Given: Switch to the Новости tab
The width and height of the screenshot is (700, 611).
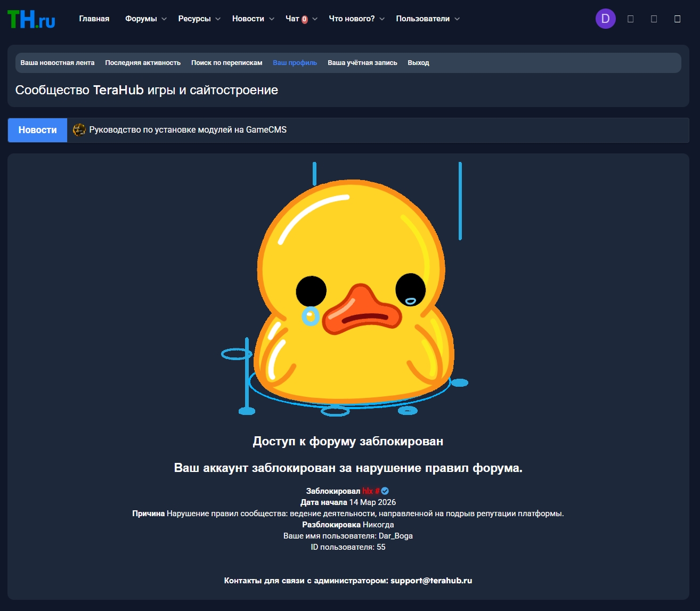Looking at the screenshot, I should (x=37, y=129).
